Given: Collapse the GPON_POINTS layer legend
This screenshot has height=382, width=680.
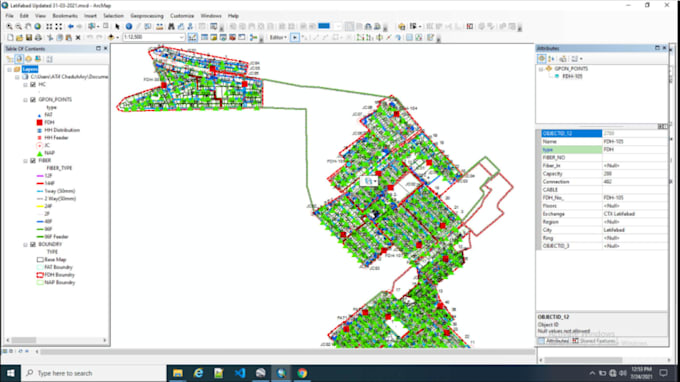Looking at the screenshot, I should click(26, 100).
